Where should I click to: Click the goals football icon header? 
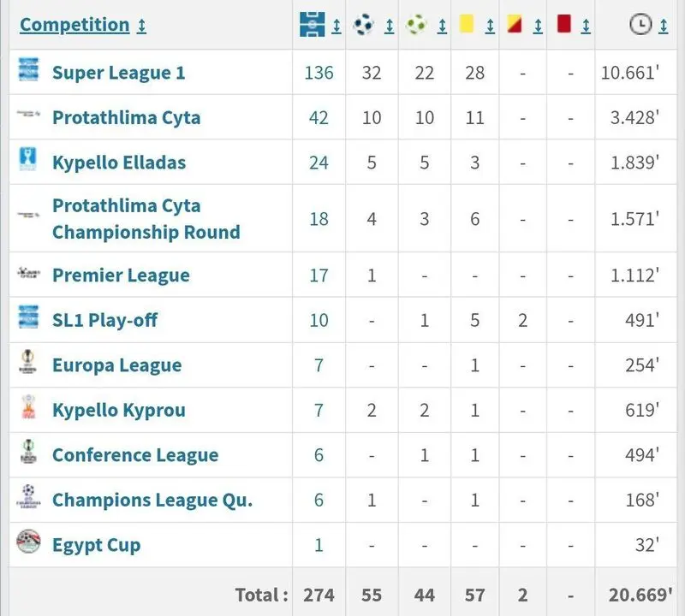[x=363, y=25]
